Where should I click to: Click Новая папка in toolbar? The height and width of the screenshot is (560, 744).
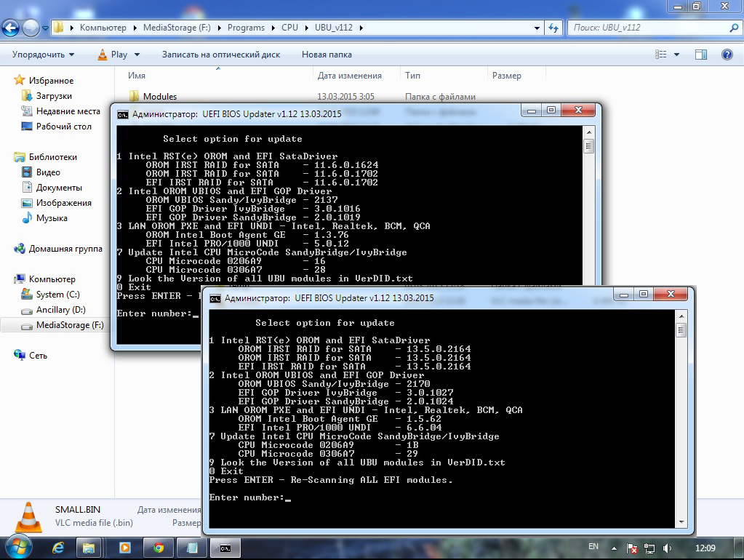[x=327, y=55]
